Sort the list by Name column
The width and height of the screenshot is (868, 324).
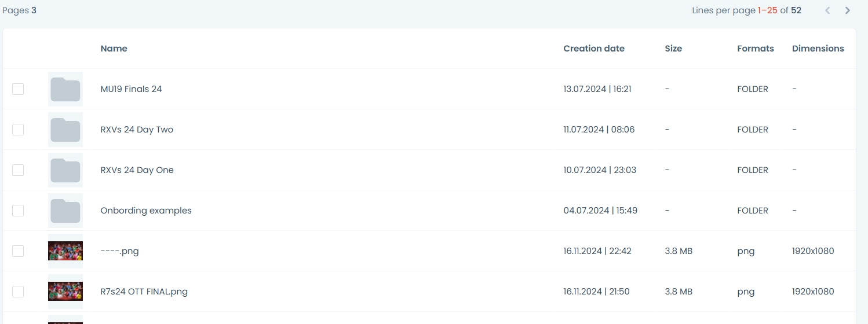pos(114,49)
